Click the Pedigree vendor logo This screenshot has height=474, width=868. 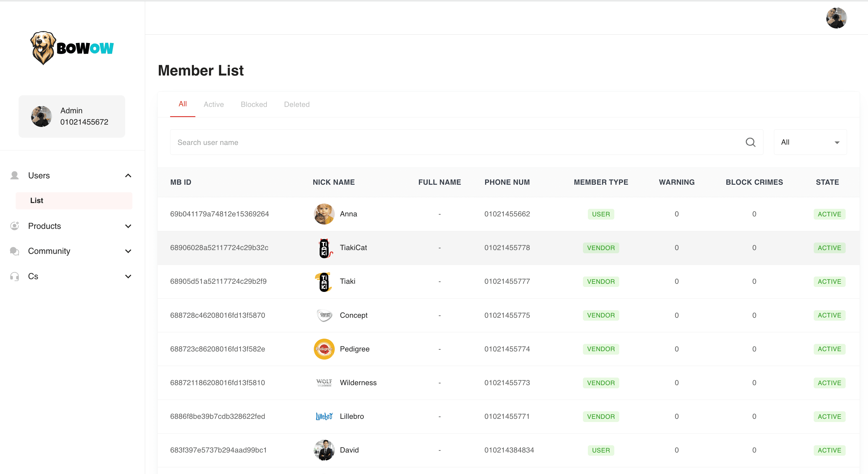(324, 349)
